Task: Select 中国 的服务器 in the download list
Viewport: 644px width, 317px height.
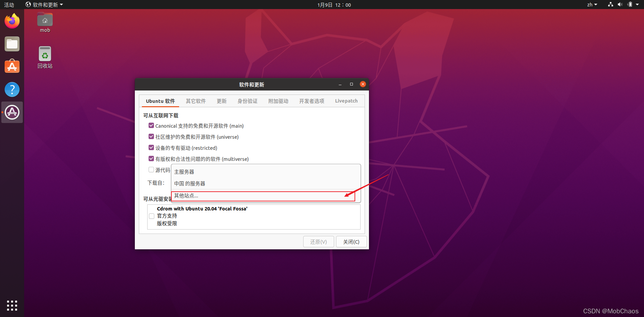Action: [266, 183]
